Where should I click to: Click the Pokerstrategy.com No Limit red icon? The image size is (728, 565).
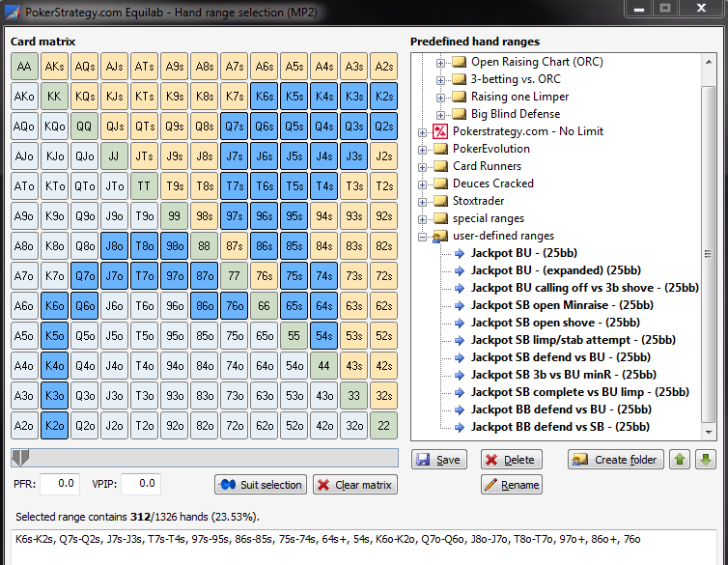tap(439, 131)
